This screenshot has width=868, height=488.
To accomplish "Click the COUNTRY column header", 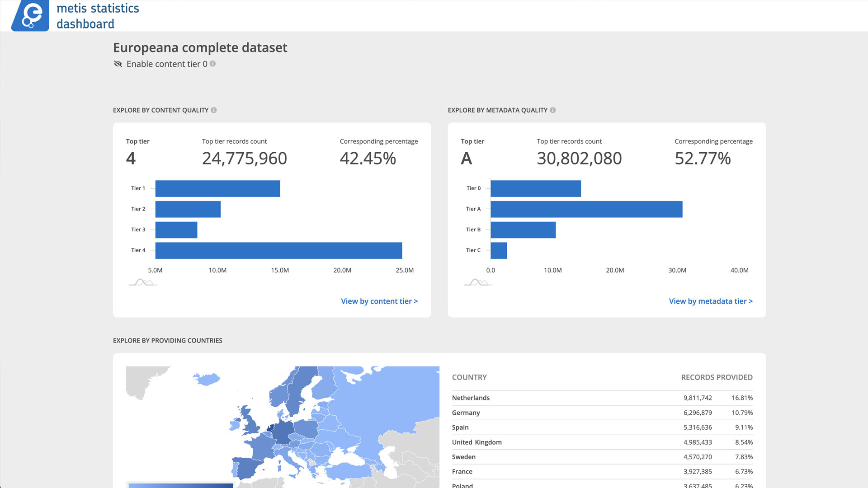I will point(469,377).
